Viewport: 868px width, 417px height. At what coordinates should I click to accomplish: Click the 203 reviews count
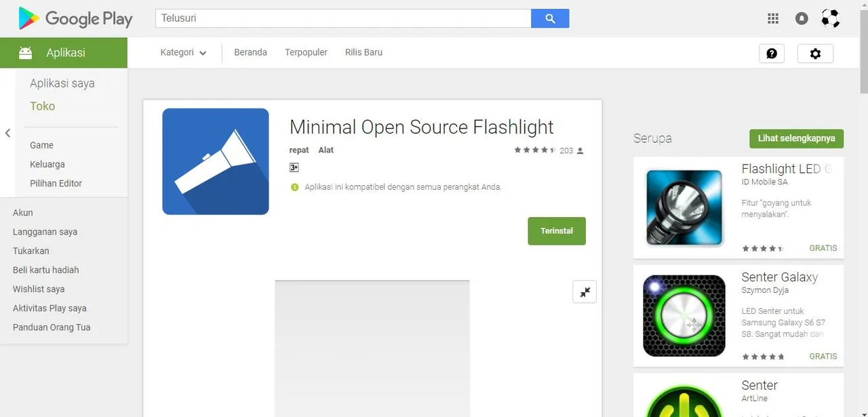[x=566, y=151]
